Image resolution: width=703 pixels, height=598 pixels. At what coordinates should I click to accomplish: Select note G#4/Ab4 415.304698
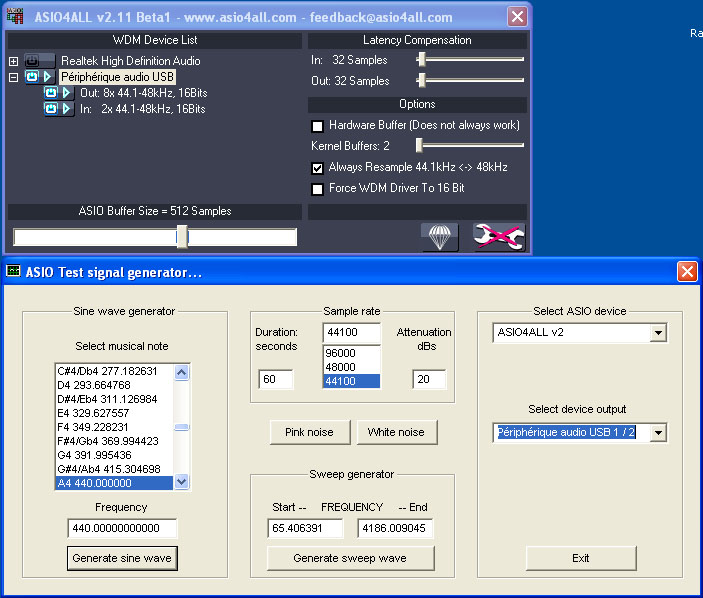tap(114, 469)
